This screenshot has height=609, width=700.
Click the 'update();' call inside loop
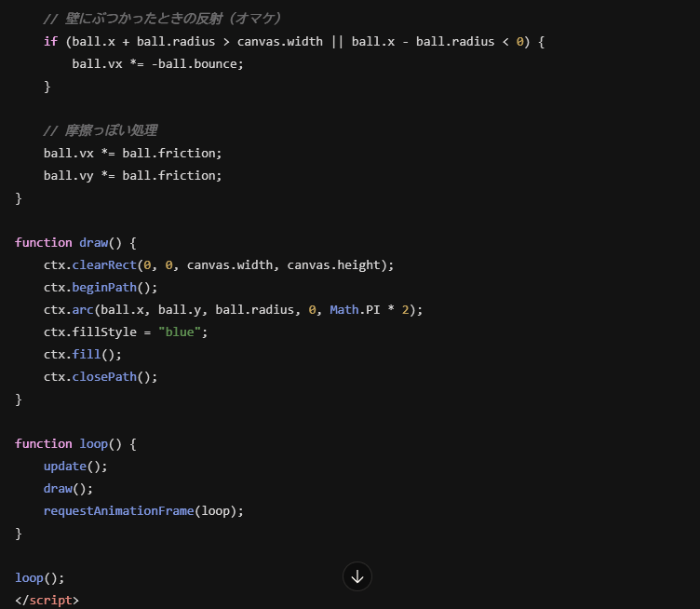pyautogui.click(x=75, y=467)
